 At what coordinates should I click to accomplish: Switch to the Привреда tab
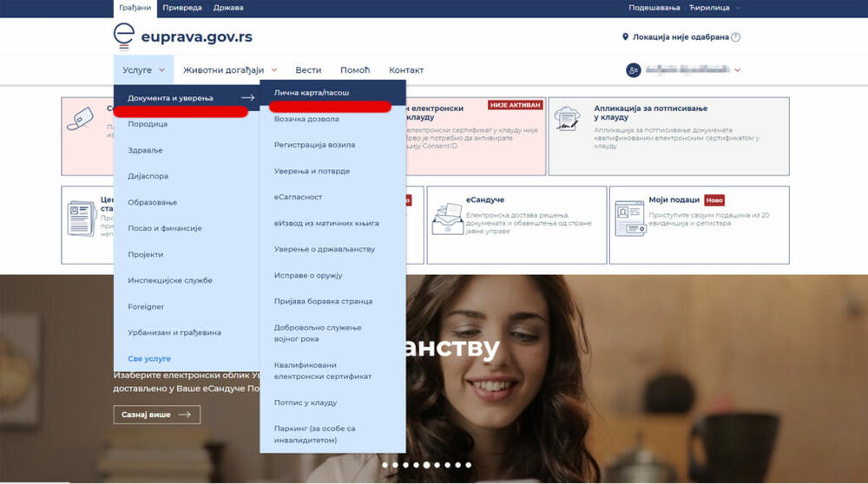coord(182,8)
